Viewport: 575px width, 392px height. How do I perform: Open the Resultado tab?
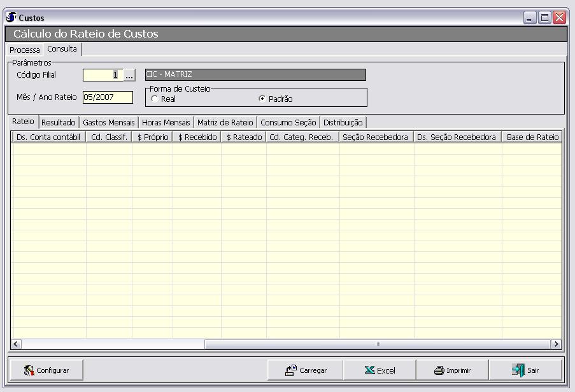[x=59, y=122]
